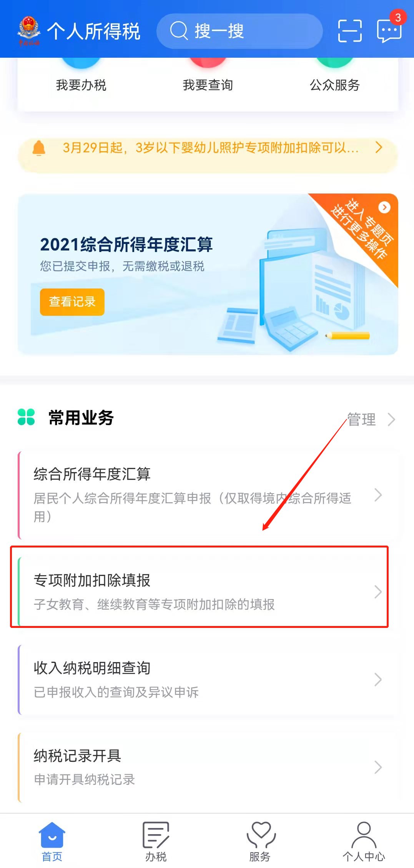
Task: Open chevron beside 收入纳税明细查询
Action: pyautogui.click(x=378, y=679)
